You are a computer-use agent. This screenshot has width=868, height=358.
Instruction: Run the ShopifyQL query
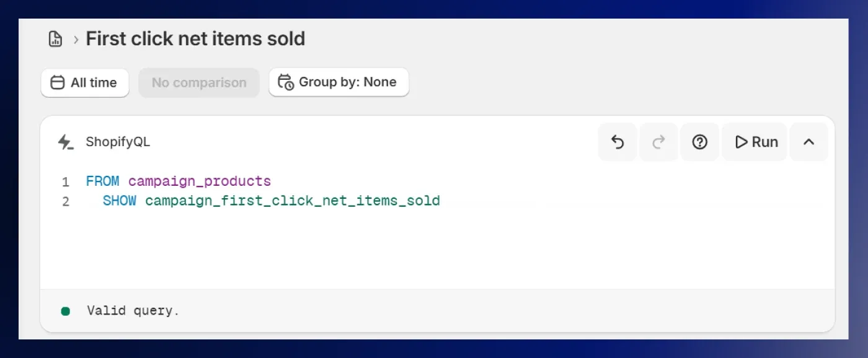coord(754,142)
